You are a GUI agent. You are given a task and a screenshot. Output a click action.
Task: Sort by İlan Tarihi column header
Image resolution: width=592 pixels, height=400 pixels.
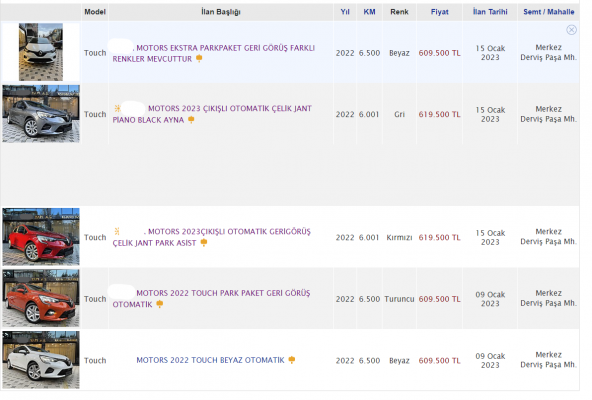click(490, 12)
